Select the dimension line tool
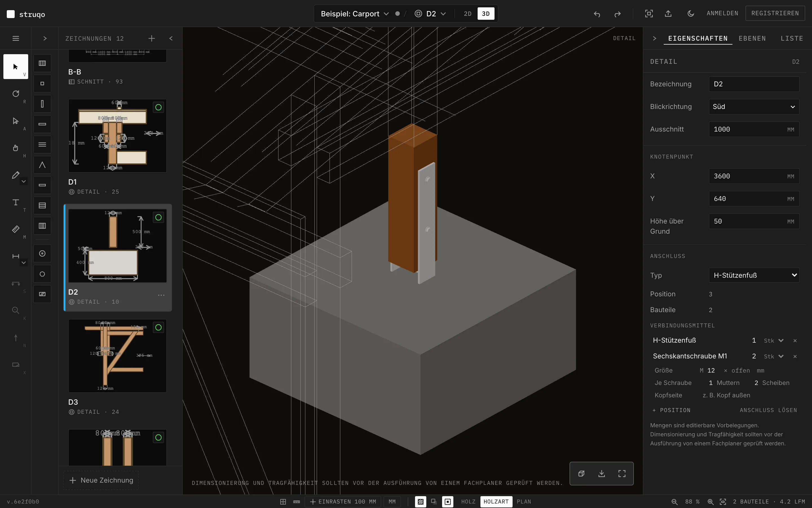The height and width of the screenshot is (508, 812). pos(16,256)
